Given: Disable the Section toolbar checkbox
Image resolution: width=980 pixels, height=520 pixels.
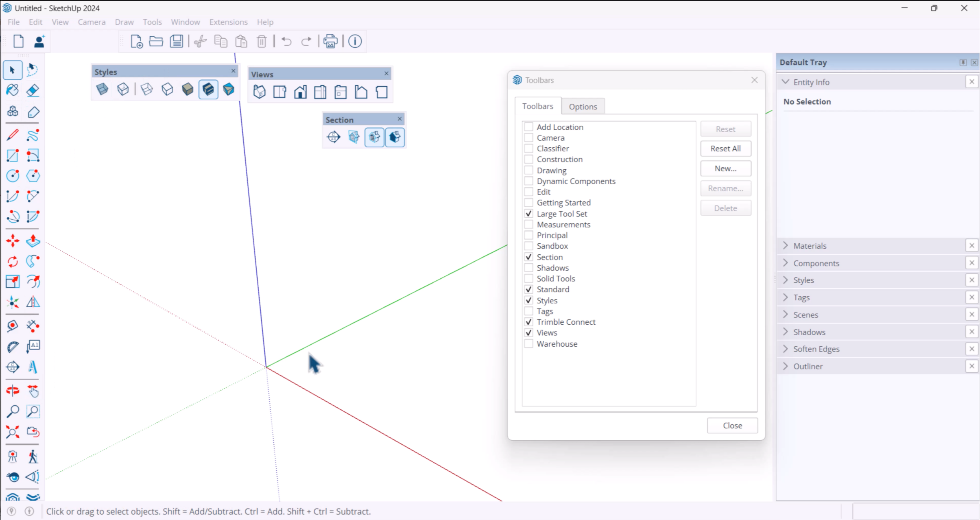Looking at the screenshot, I should (528, 257).
